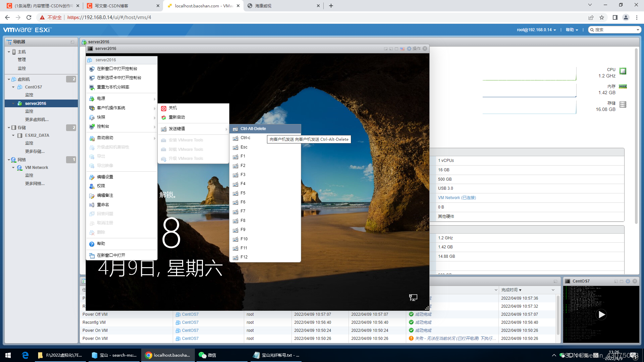644x362 pixels.
Task: Collapse the 存储 storage tree node
Action: point(9,128)
